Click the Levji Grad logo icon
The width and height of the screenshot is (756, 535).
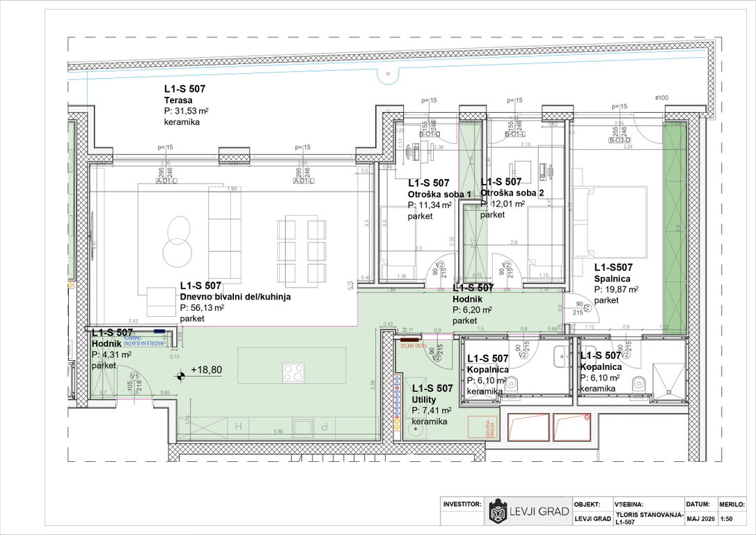[x=498, y=512]
